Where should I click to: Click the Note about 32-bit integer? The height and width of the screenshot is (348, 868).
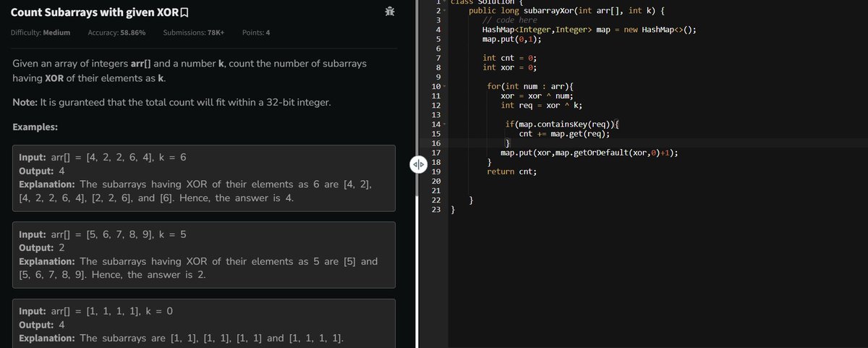[172, 103]
